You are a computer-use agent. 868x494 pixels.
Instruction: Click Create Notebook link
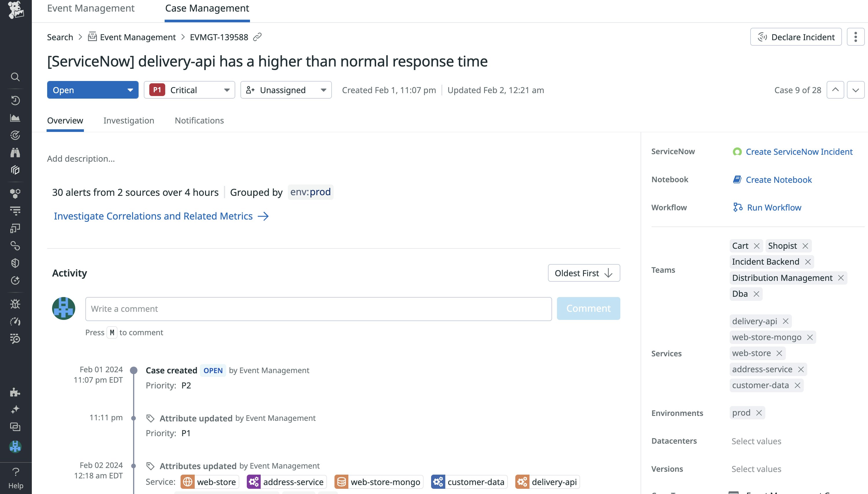[x=772, y=180]
